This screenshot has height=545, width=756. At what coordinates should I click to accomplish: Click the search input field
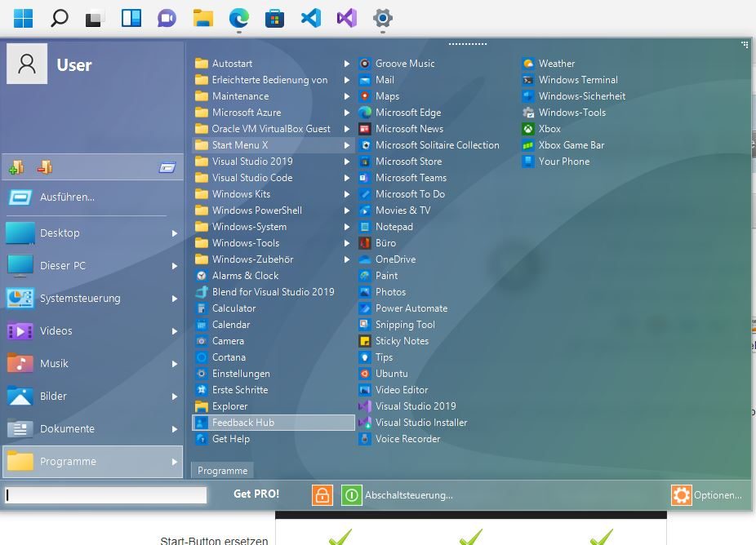pyautogui.click(x=105, y=495)
